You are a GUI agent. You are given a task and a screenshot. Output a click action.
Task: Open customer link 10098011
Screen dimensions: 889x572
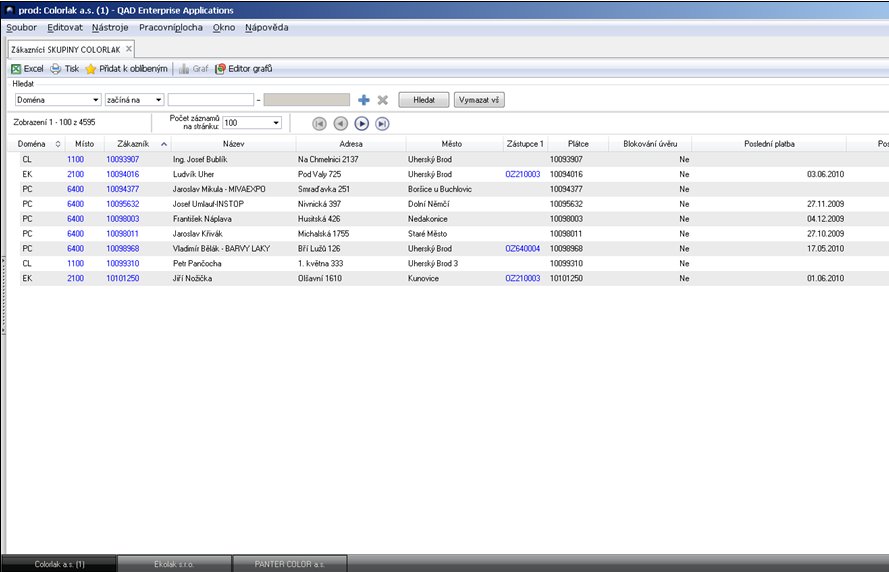tap(122, 234)
